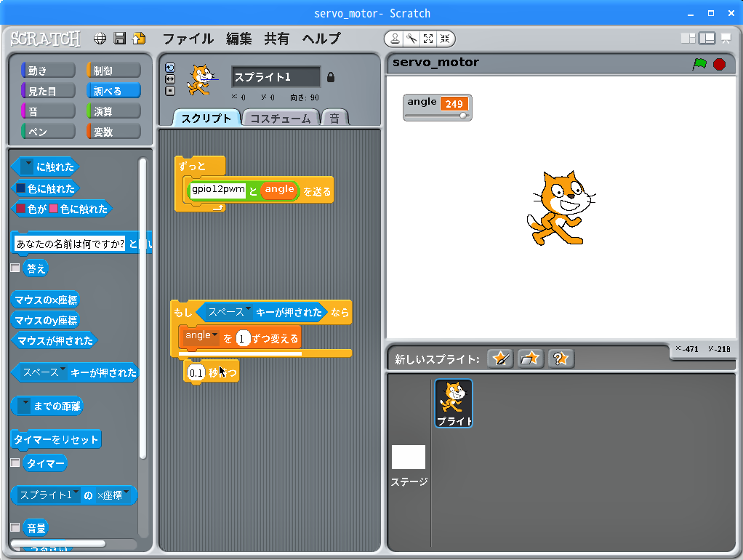
Task: Select the ステージ thumbnail
Action: 409,457
